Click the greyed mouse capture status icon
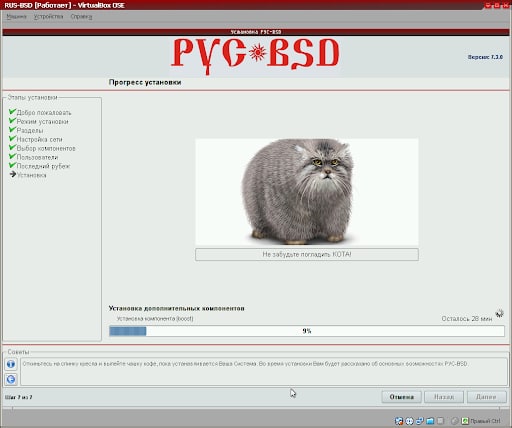This screenshot has height=428, width=512. pyautogui.click(x=455, y=421)
